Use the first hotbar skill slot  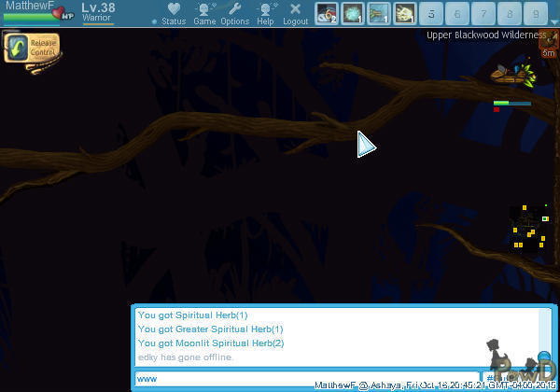coord(327,13)
